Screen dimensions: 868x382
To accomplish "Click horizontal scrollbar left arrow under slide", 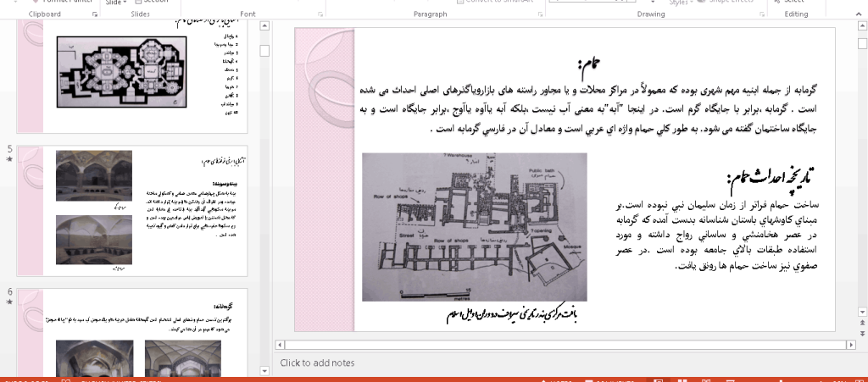I will [280, 345].
